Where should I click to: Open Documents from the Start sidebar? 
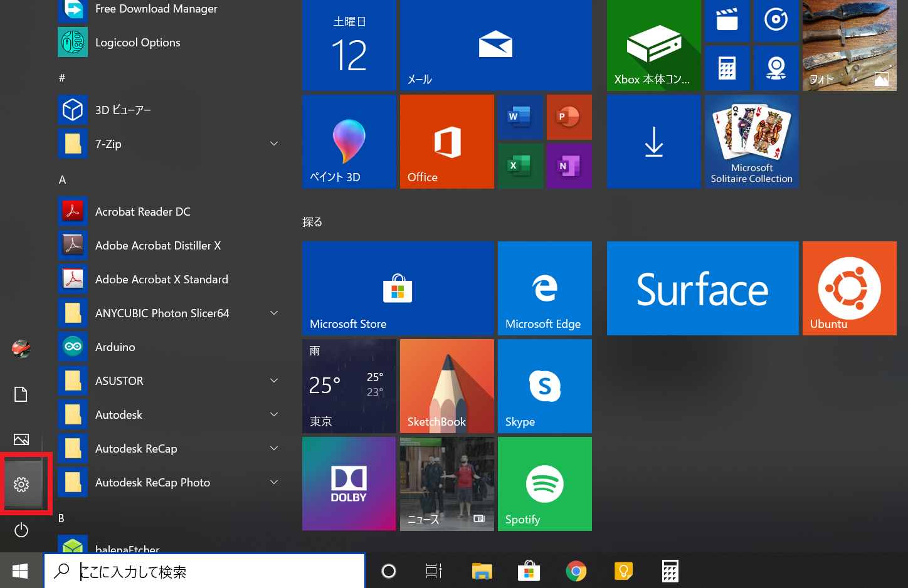(x=21, y=394)
